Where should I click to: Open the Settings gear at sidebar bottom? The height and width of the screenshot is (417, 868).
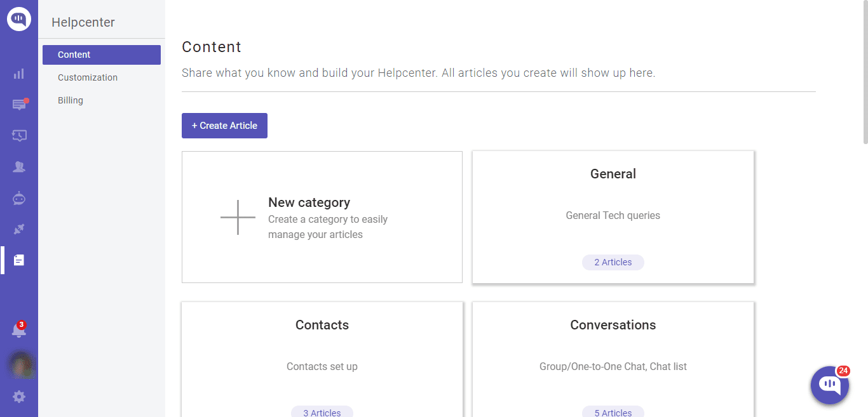pyautogui.click(x=19, y=396)
